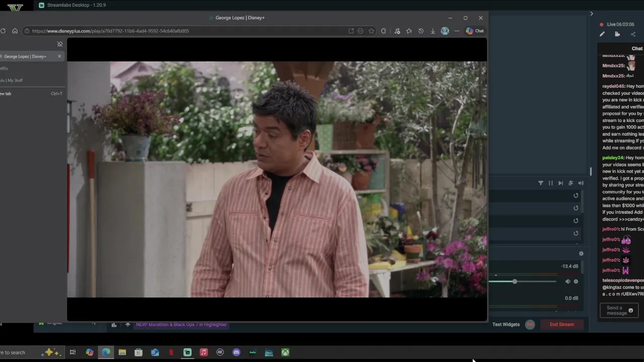Click the media music note toolbar icon
Image resolution: width=644 pixels, height=362 pixels.
click(397, 31)
